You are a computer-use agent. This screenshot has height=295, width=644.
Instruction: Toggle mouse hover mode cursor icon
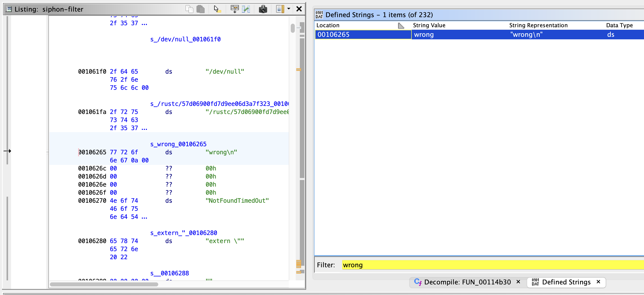click(x=217, y=9)
